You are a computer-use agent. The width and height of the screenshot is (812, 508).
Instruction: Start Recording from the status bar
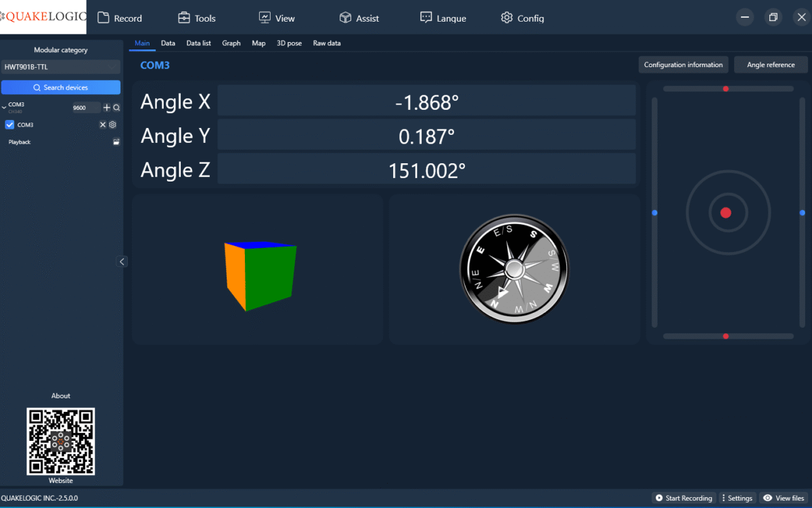pyautogui.click(x=683, y=498)
